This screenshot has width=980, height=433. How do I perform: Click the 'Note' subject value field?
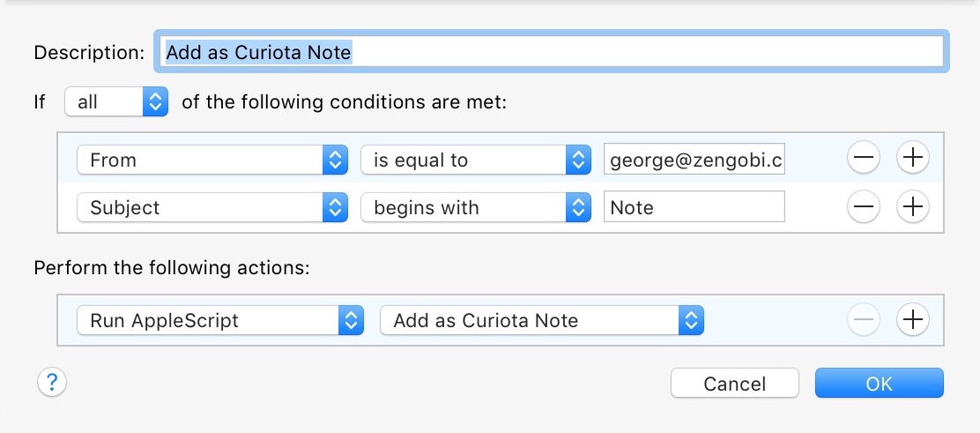coord(694,208)
